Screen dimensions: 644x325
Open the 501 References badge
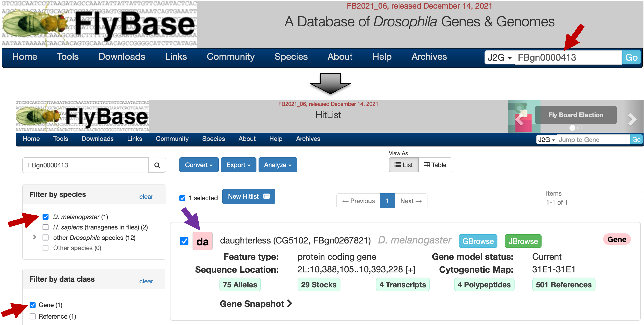coord(564,285)
